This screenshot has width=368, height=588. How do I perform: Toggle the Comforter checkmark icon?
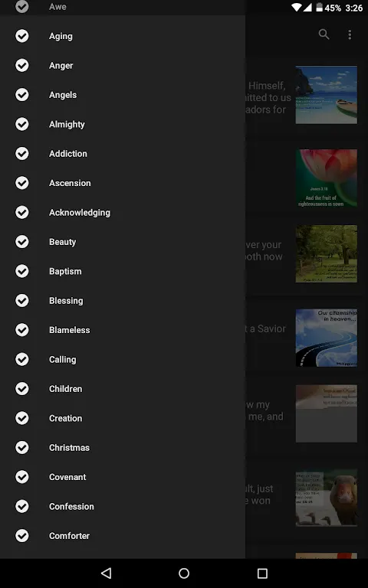click(x=22, y=535)
